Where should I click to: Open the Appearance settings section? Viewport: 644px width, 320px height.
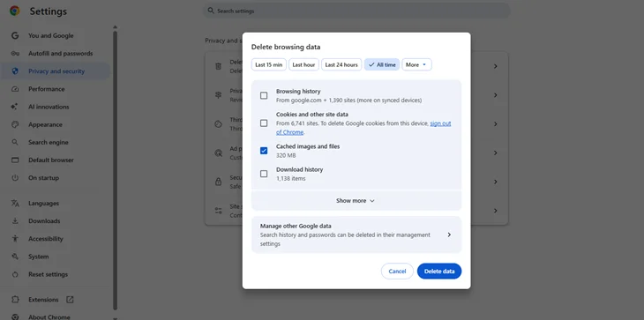coord(56,124)
